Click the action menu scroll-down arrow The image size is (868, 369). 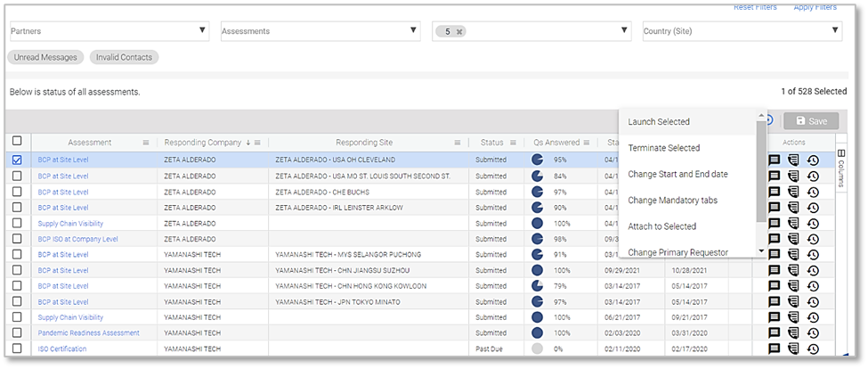coord(762,251)
